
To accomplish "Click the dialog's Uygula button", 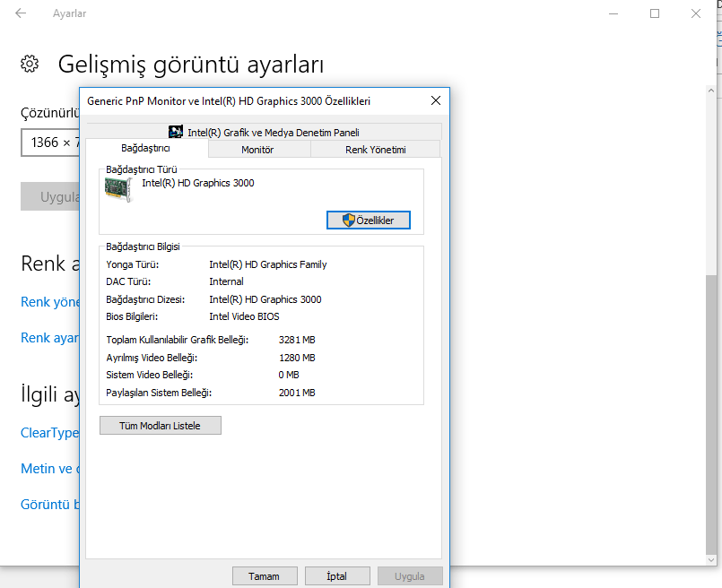I will (x=410, y=575).
